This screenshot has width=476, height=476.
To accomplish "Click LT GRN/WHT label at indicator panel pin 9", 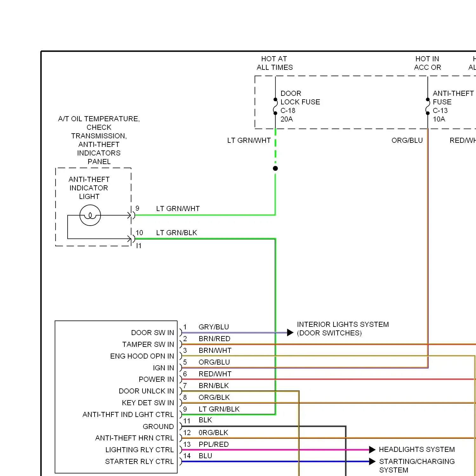I will pyautogui.click(x=178, y=208).
